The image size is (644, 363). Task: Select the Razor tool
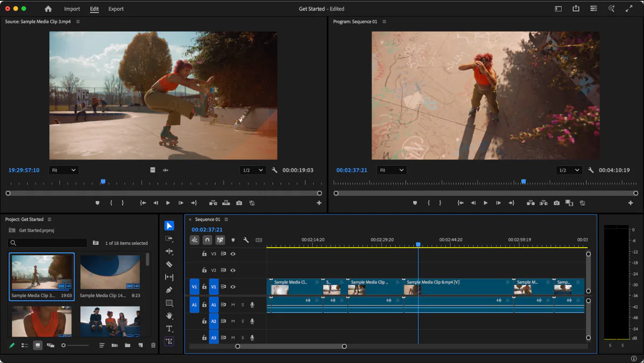tap(169, 264)
